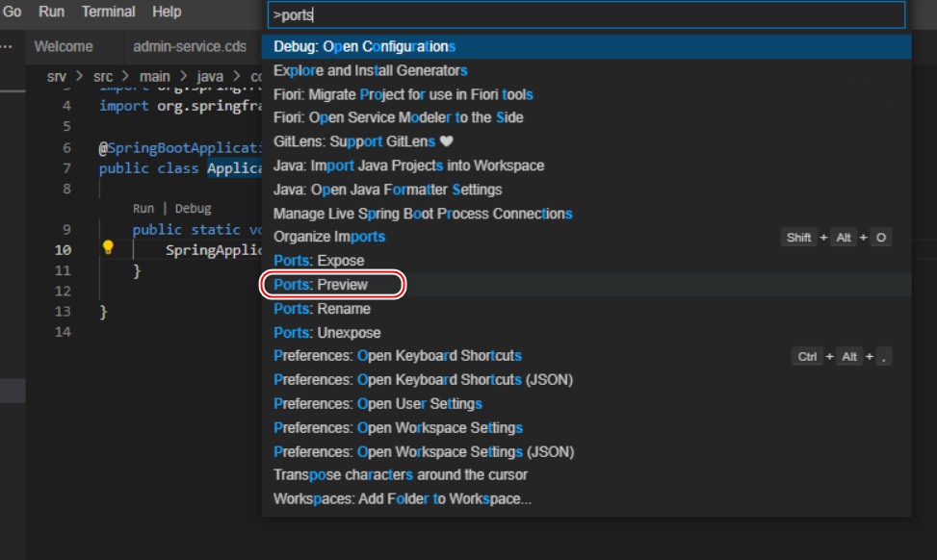Select Ports: Unexpose command
The width and height of the screenshot is (937, 560).
586,333
